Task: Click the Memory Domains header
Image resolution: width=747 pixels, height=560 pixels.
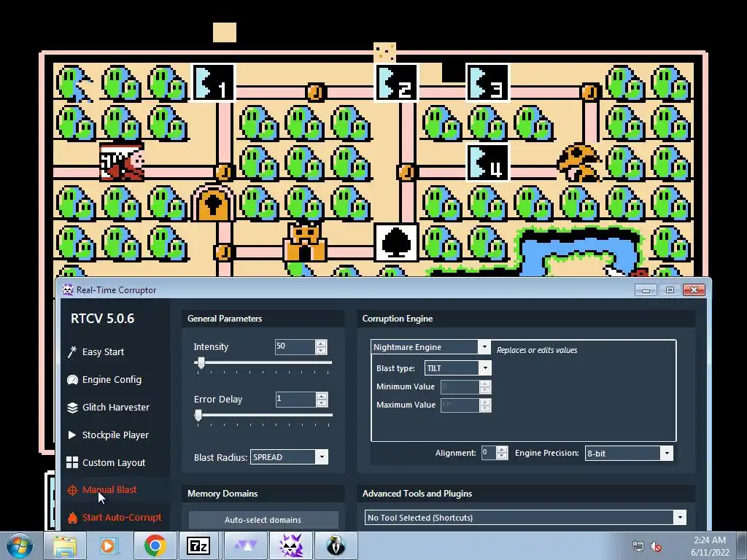Action: tap(222, 494)
